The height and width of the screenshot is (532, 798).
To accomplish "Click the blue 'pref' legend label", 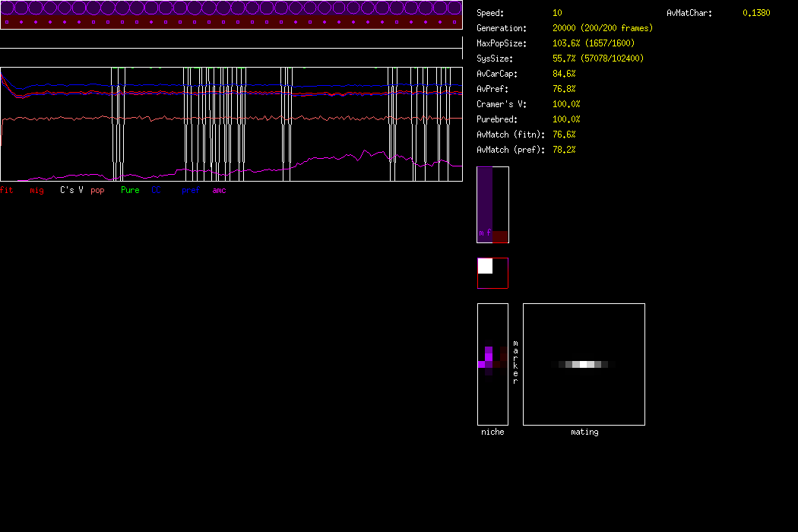I will pos(190,190).
